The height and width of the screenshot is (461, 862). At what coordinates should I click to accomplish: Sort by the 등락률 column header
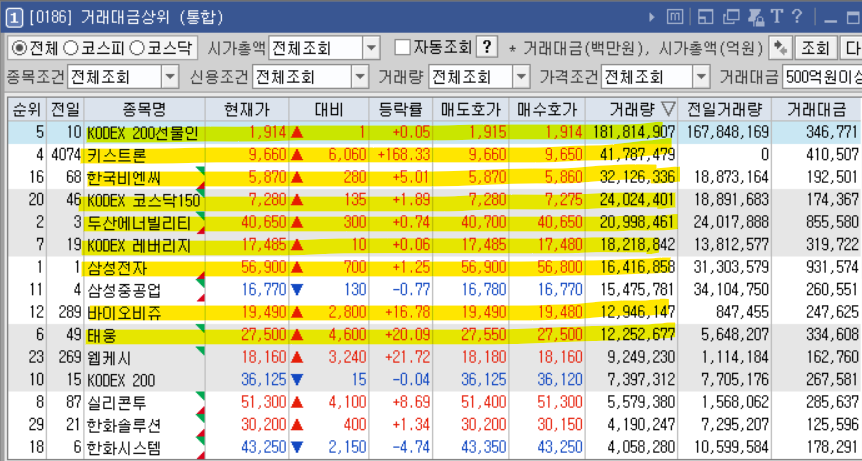point(401,109)
